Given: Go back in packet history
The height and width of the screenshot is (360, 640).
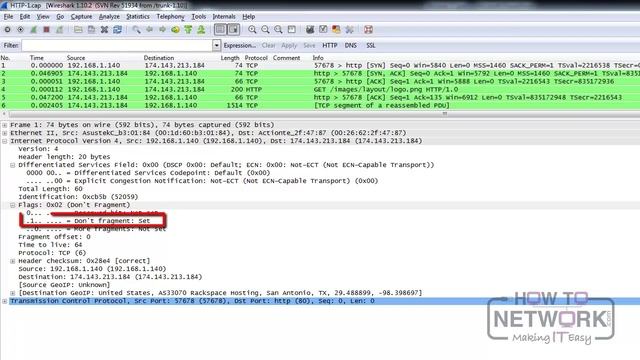Looking at the screenshot, I should point(149,30).
